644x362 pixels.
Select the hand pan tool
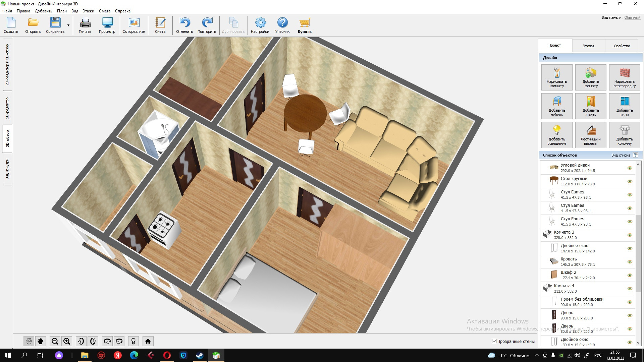point(41,341)
